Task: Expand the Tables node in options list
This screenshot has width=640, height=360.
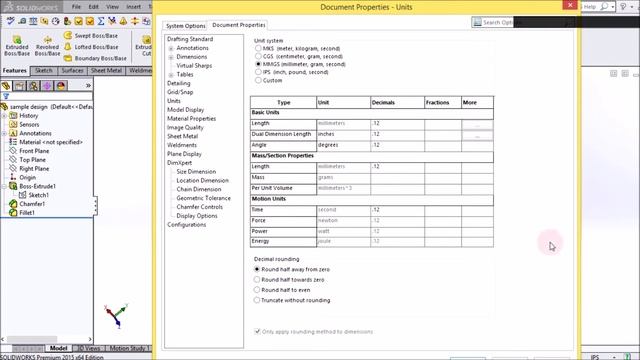Action: 171,75
